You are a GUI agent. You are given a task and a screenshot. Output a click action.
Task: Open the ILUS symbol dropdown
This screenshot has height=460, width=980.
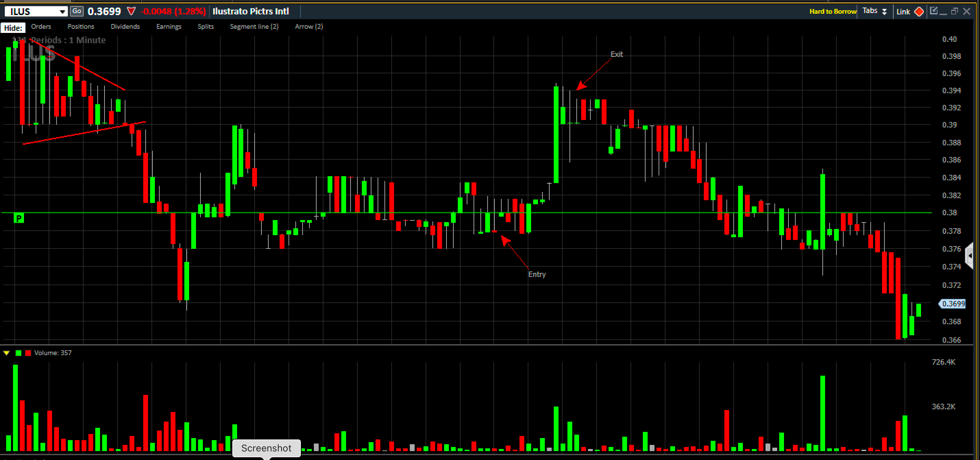point(62,12)
